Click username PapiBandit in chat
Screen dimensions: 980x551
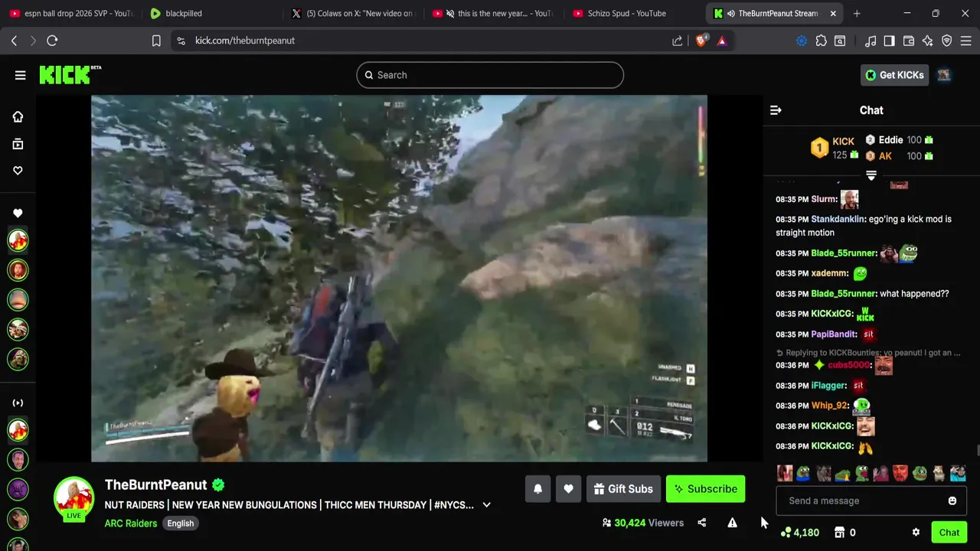pyautogui.click(x=833, y=334)
